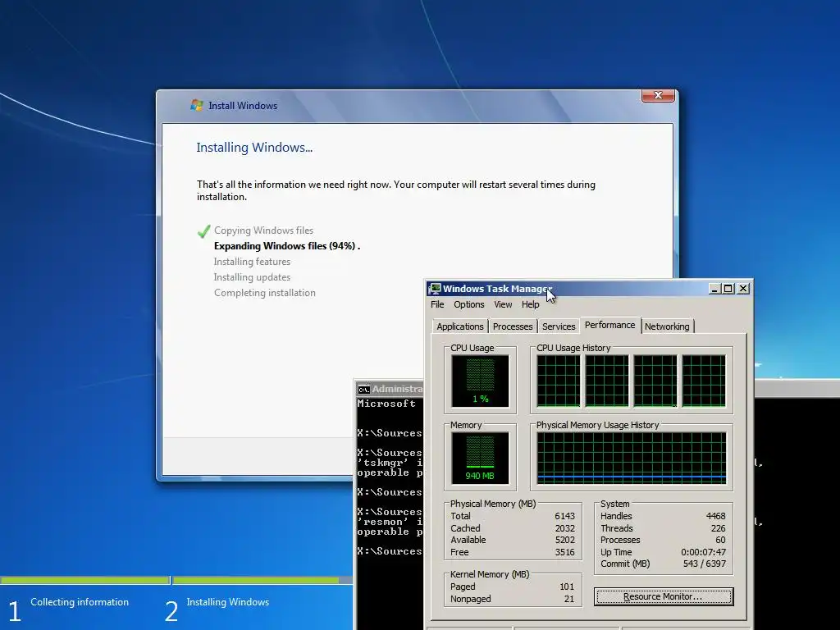The width and height of the screenshot is (840, 630).
Task: Click the second CPU Usage History graph
Action: [x=607, y=381]
